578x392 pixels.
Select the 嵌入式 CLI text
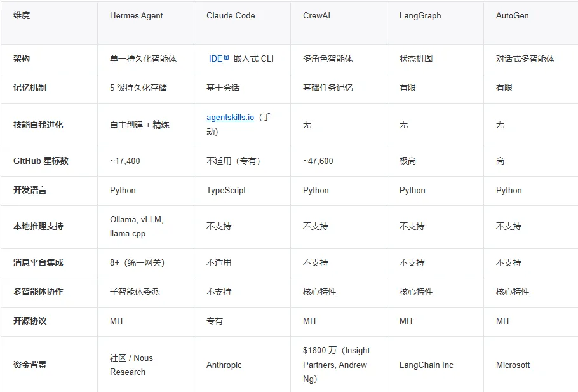click(x=253, y=58)
